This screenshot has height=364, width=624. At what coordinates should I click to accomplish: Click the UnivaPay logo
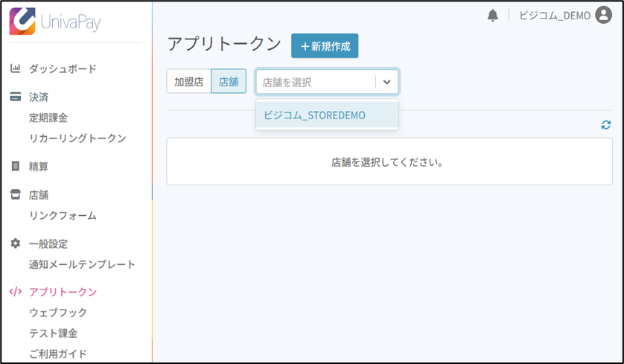[55, 22]
